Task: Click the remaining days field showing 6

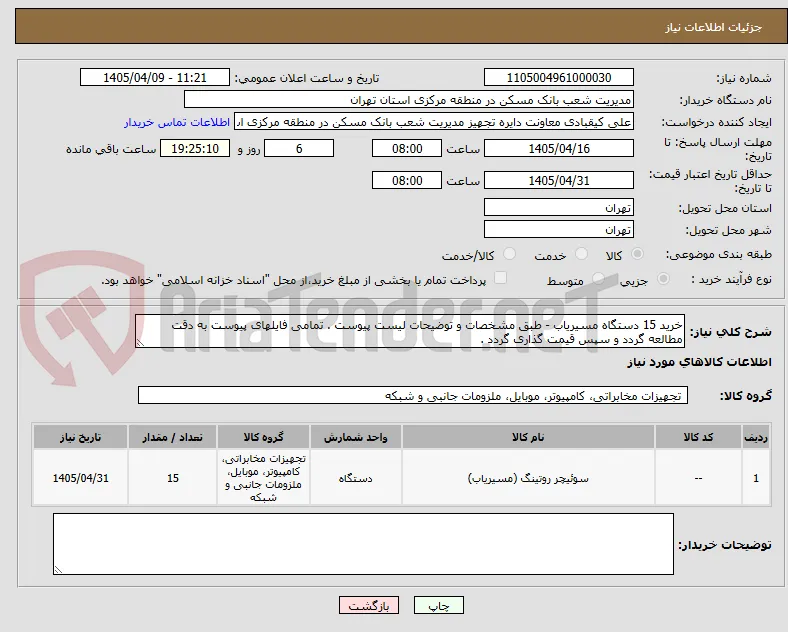Action: [299, 148]
